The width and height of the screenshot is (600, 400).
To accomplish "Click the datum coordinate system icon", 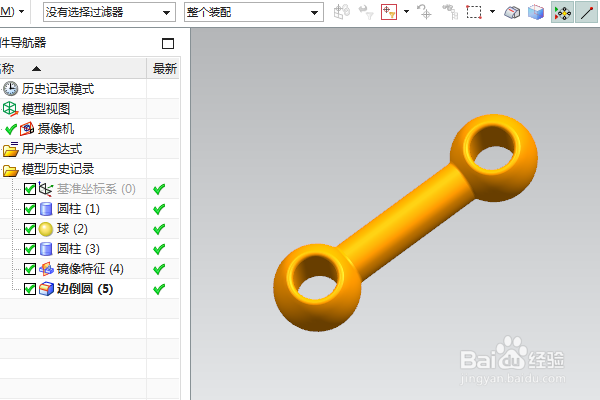I will pyautogui.click(x=46, y=189).
